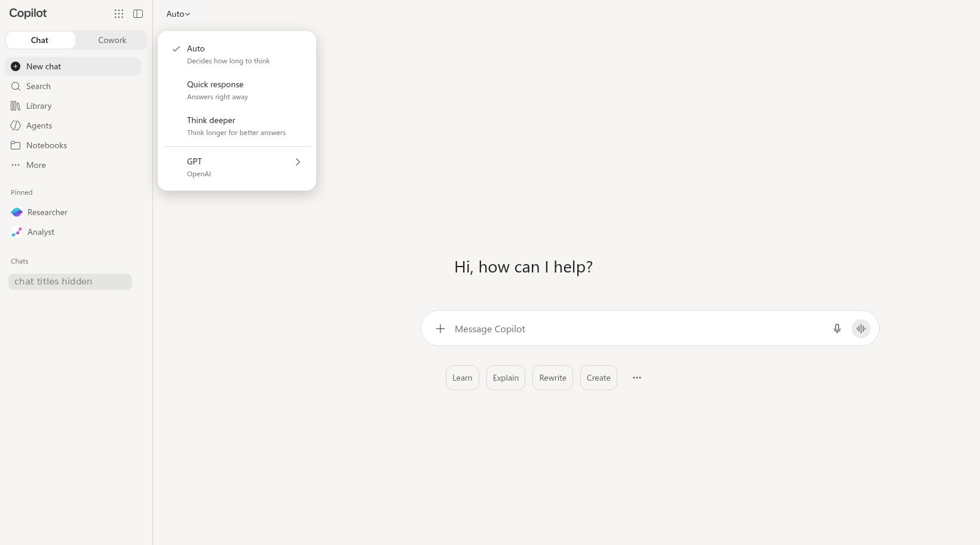The image size is (980, 545).
Task: Start voice mode with waveform icon
Action: click(861, 329)
